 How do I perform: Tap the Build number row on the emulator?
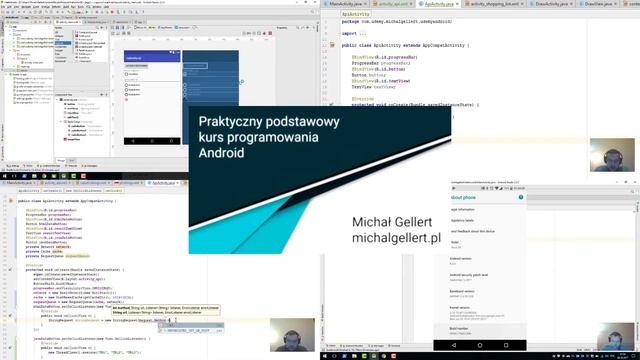click(x=480, y=331)
